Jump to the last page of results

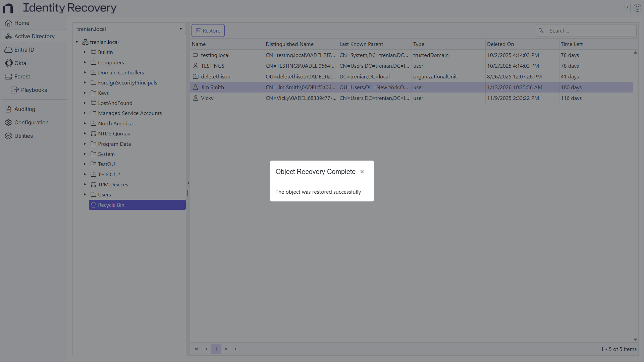tap(236, 349)
